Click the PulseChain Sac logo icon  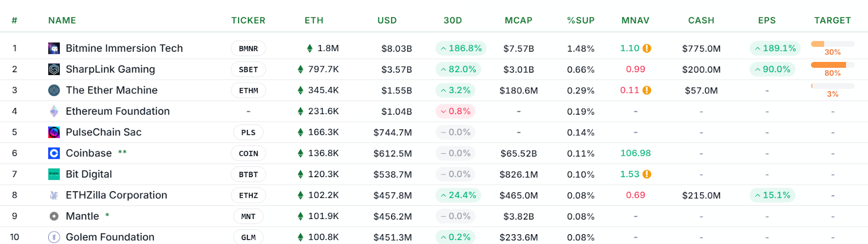point(54,132)
